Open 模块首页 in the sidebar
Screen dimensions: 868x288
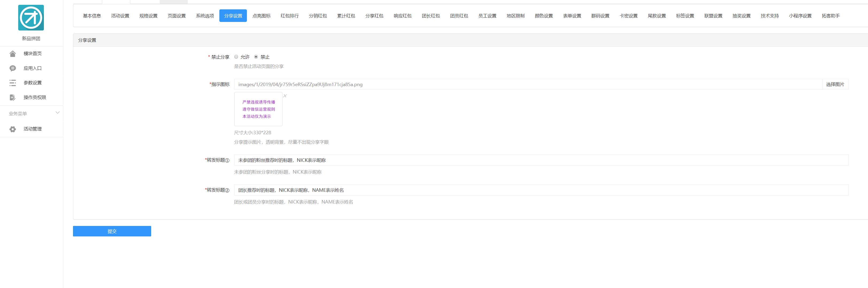33,53
